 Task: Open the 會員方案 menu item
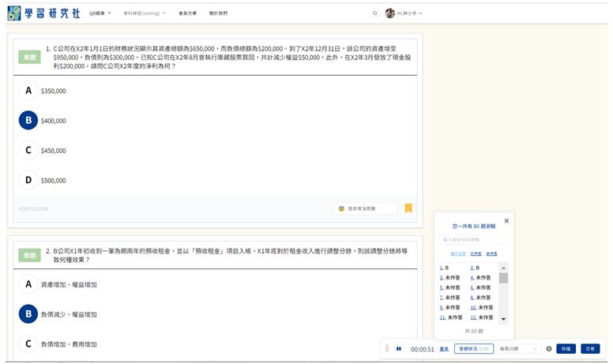tap(187, 13)
